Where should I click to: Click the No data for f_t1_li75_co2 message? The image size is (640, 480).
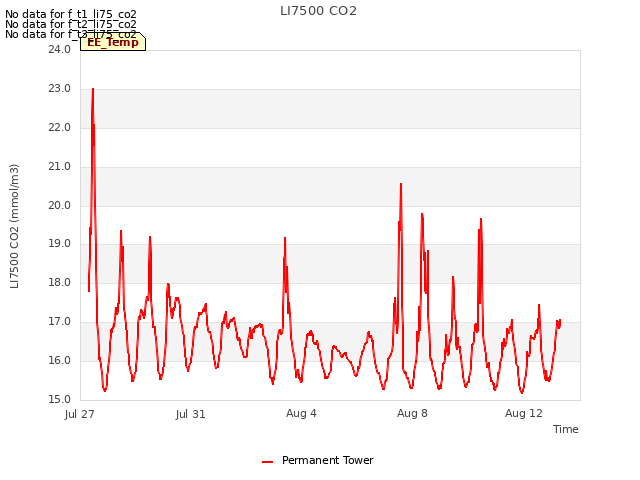tap(71, 15)
